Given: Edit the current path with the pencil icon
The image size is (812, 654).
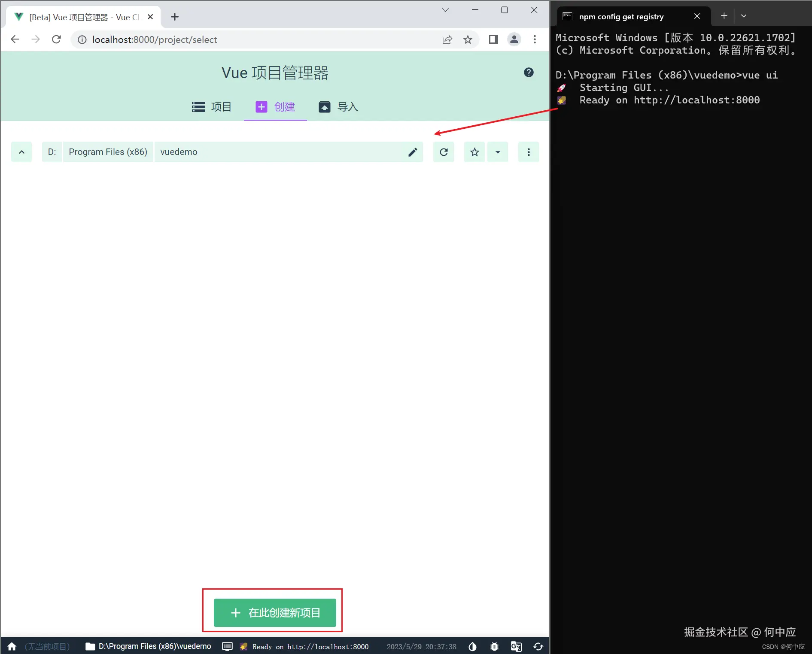Looking at the screenshot, I should point(413,152).
